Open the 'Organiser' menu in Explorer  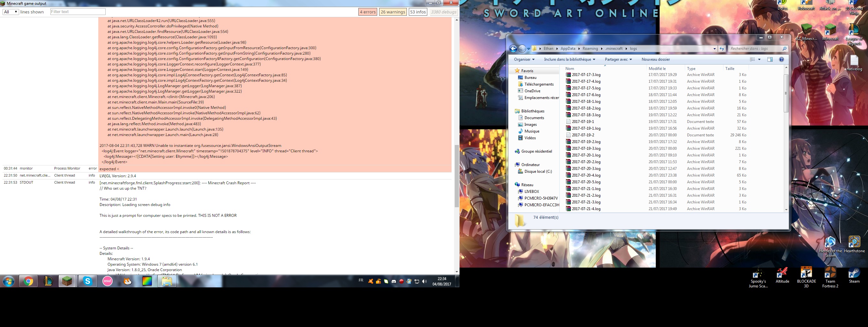coord(524,59)
